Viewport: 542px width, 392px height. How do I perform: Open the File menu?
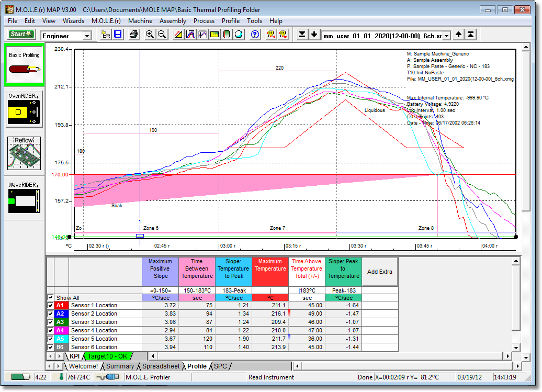coord(13,21)
